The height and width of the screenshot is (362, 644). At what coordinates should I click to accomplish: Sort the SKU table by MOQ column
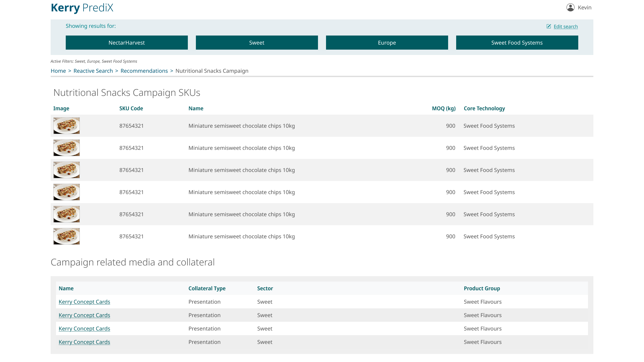pyautogui.click(x=443, y=108)
